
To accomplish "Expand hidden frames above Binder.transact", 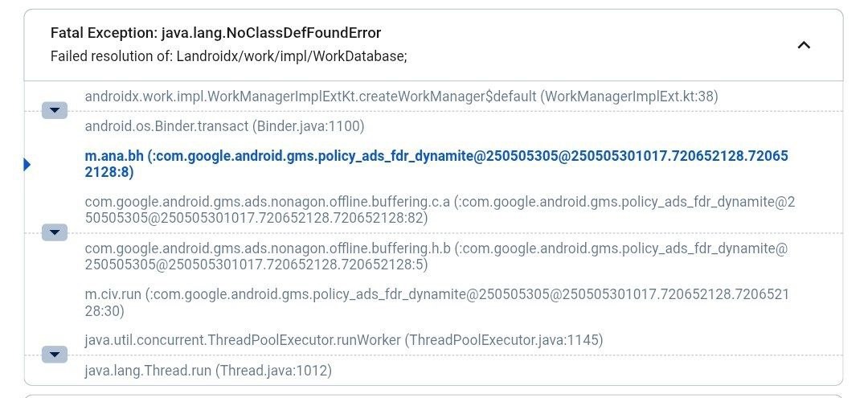I will pos(55,111).
